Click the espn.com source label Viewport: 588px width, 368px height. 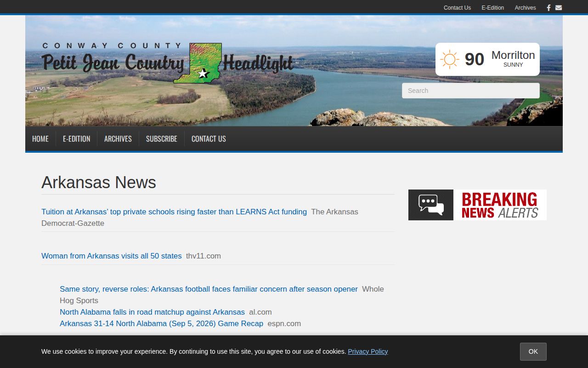pyautogui.click(x=284, y=323)
